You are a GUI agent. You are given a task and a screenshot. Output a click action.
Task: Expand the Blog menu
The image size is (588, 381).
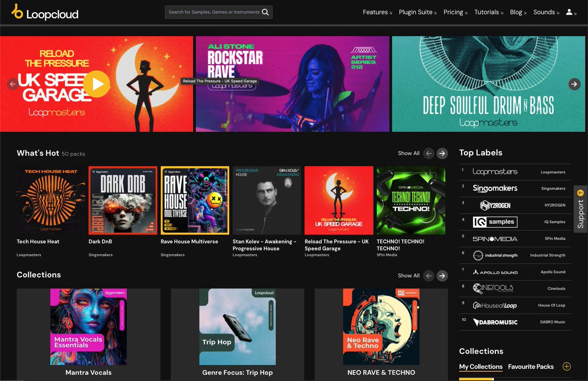518,12
